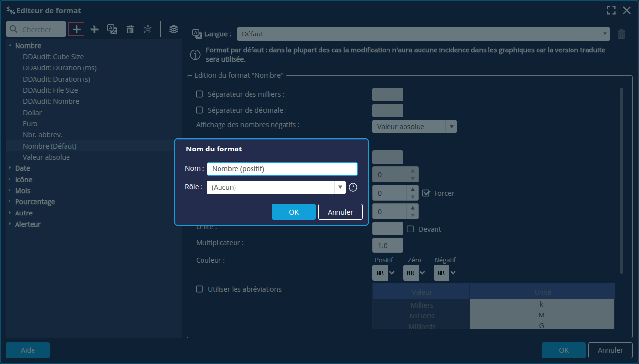
Task: Click the help question mark beside Rôle
Action: click(x=353, y=187)
